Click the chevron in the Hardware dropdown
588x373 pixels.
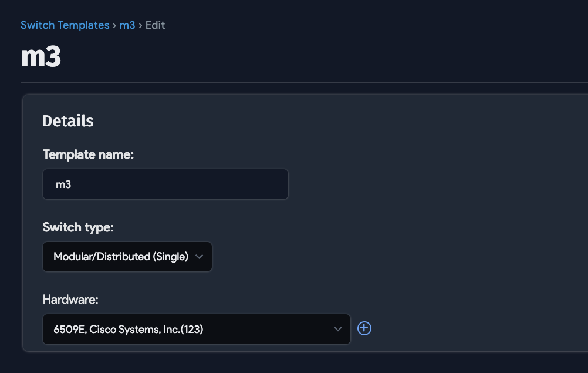pyautogui.click(x=337, y=329)
